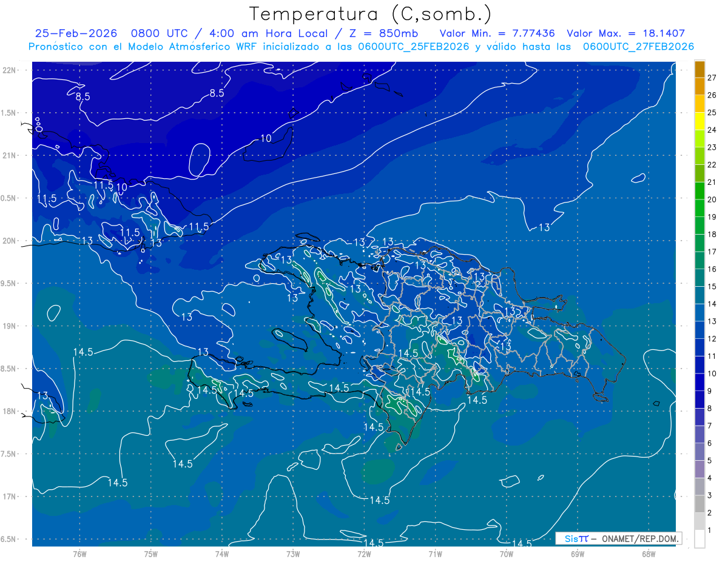Click the color scale label '17'
The width and height of the screenshot is (728, 562).
click(x=712, y=252)
